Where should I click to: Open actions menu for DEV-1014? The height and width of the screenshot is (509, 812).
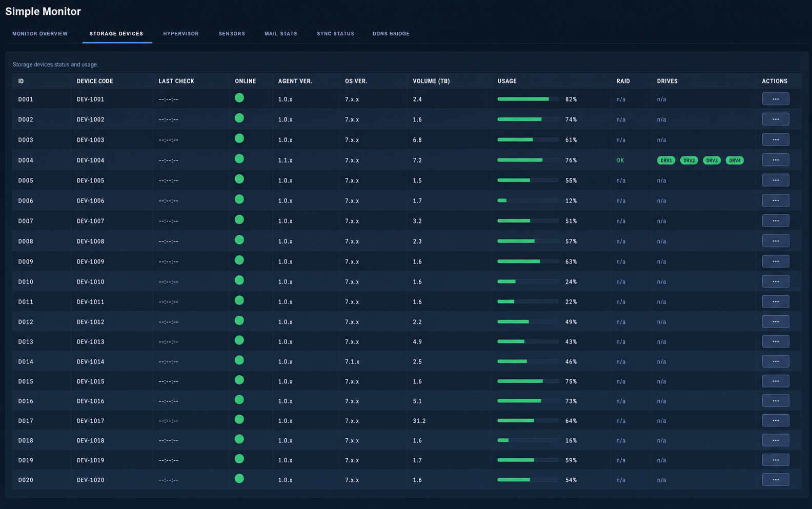pos(776,361)
